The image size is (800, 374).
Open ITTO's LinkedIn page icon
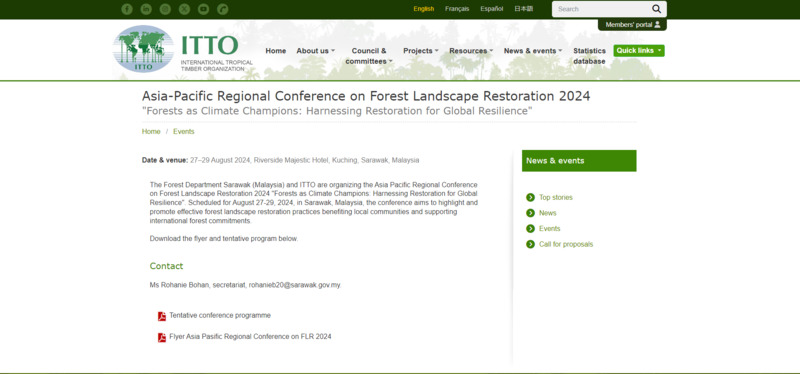[x=146, y=9]
